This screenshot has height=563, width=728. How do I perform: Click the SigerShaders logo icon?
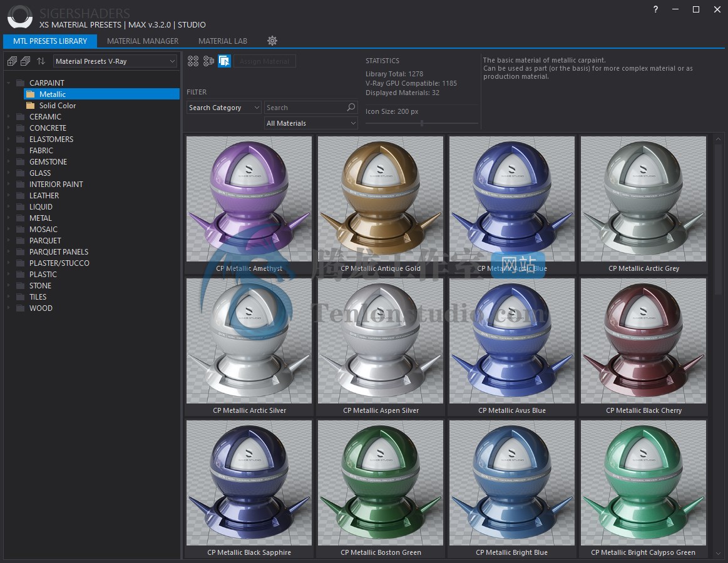[x=20, y=16]
